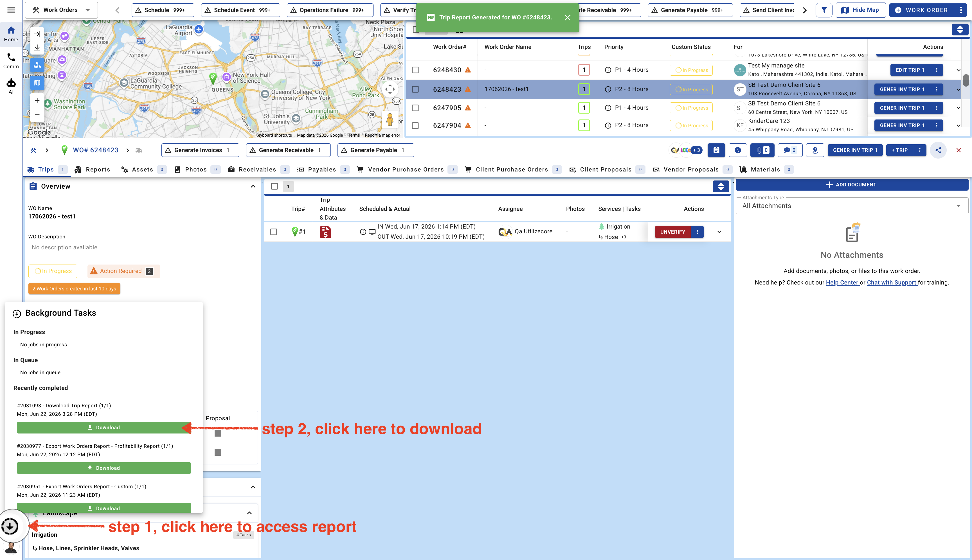Select checkbox for work order 6248423
This screenshot has height=560, width=972.
pos(415,89)
